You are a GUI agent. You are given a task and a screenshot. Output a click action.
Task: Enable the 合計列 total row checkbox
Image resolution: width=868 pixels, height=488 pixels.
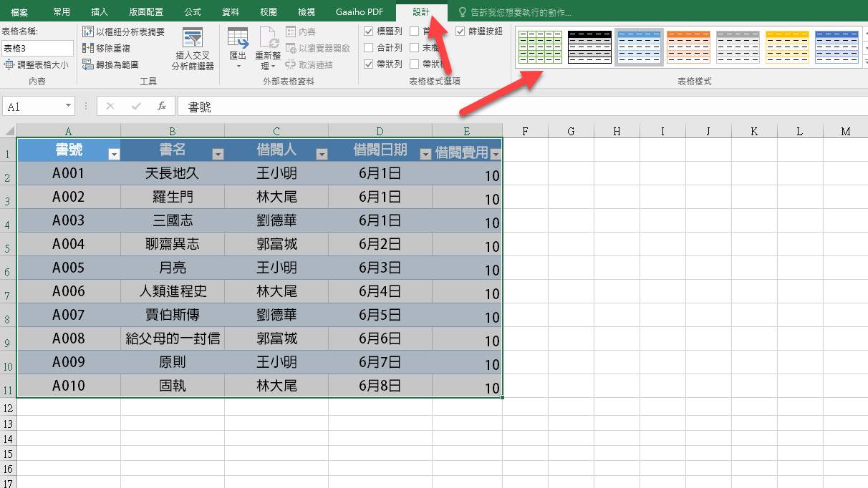point(368,48)
